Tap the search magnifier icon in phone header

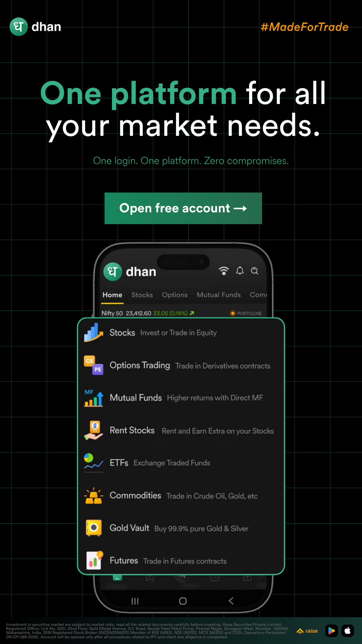tap(255, 271)
